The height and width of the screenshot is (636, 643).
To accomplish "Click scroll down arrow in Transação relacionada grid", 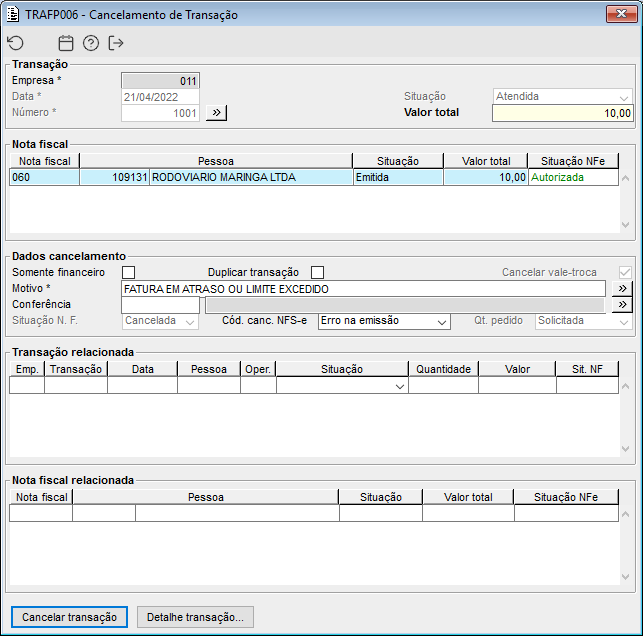I will pos(625,449).
